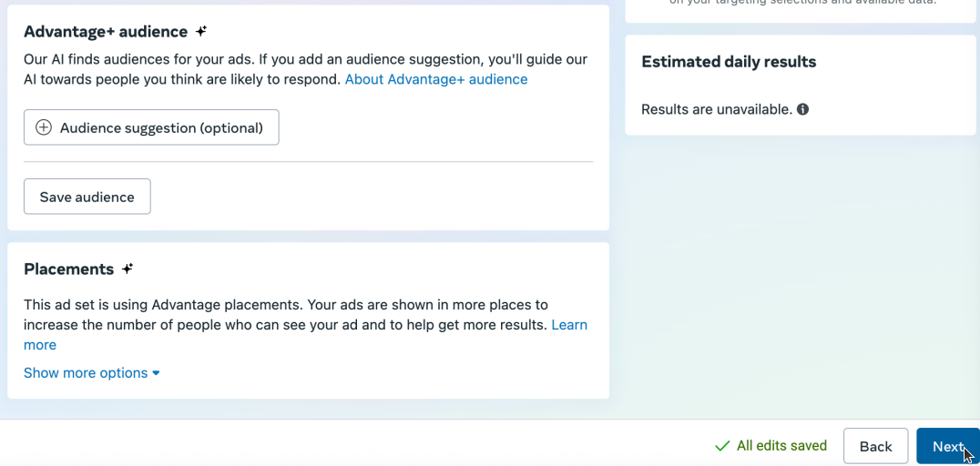Click the Estimated daily results heading
This screenshot has width=980, height=466.
tap(729, 62)
